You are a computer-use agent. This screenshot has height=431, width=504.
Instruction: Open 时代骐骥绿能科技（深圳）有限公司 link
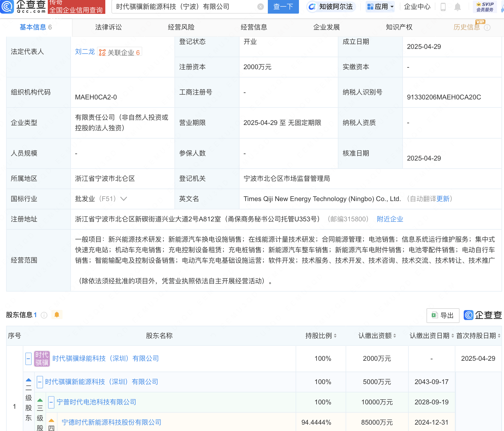[x=106, y=359]
